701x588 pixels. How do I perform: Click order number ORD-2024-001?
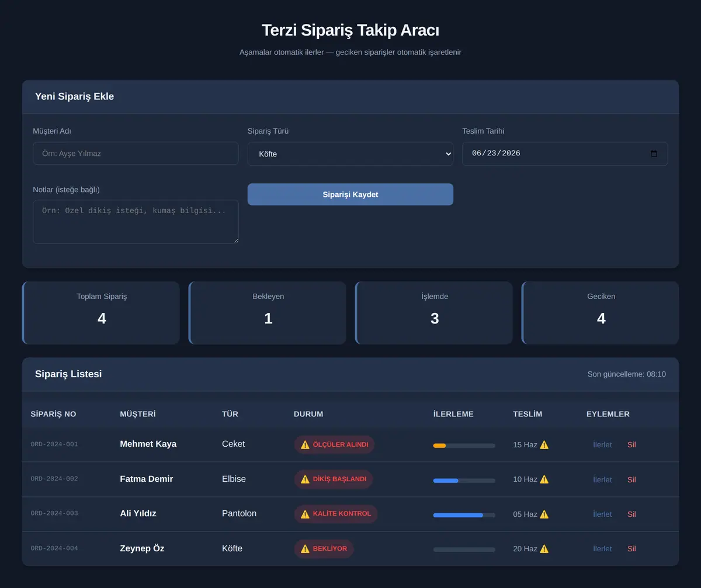pos(54,444)
